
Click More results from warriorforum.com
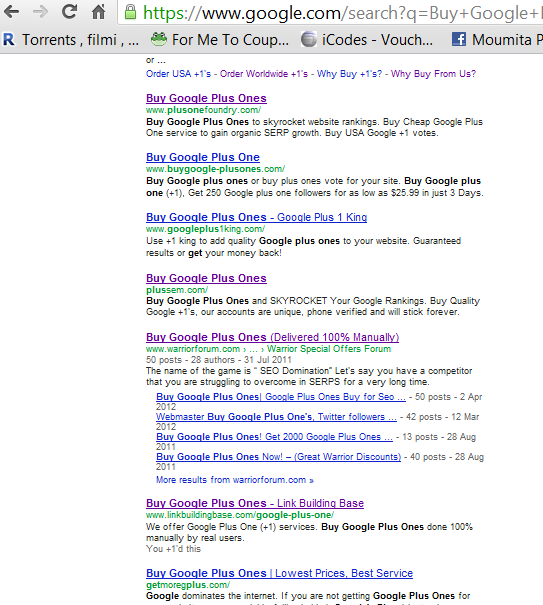point(235,480)
